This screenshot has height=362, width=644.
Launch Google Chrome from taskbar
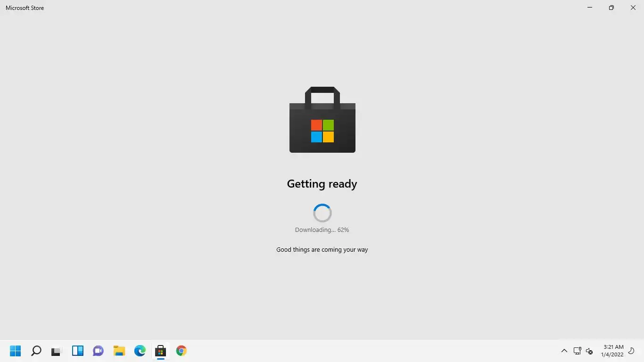point(182,351)
